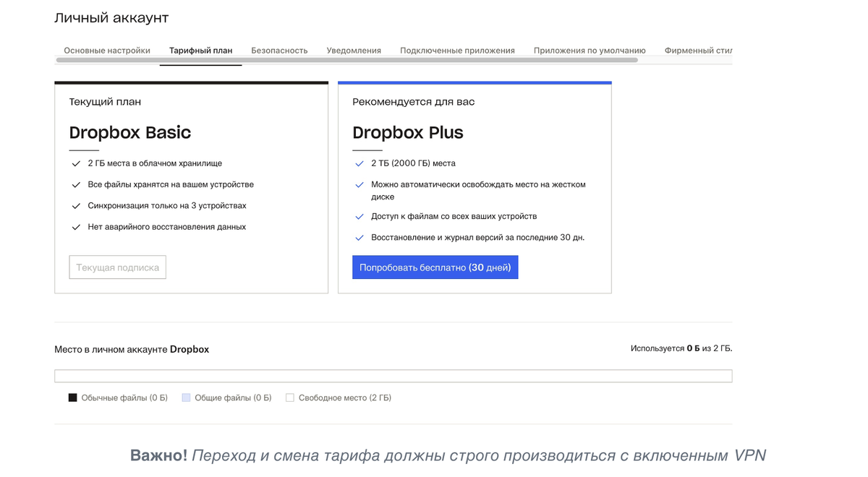Open the Уведомления tab
Screen dimensions: 868x477
pyautogui.click(x=354, y=51)
